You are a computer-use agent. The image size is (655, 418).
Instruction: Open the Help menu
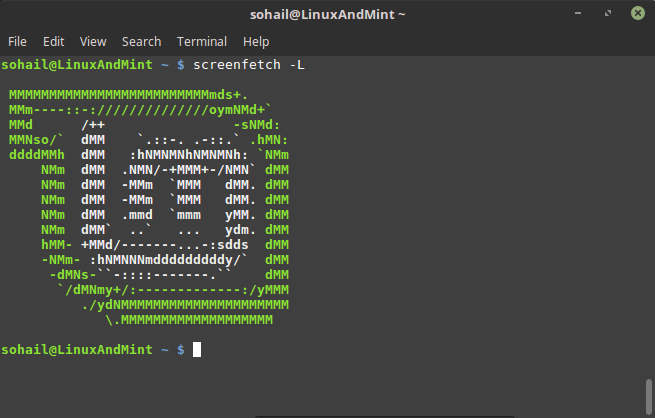pos(256,42)
